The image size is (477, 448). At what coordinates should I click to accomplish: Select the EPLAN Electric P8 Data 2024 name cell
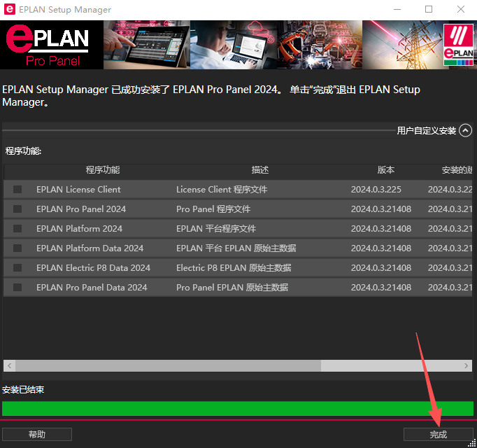(x=93, y=267)
